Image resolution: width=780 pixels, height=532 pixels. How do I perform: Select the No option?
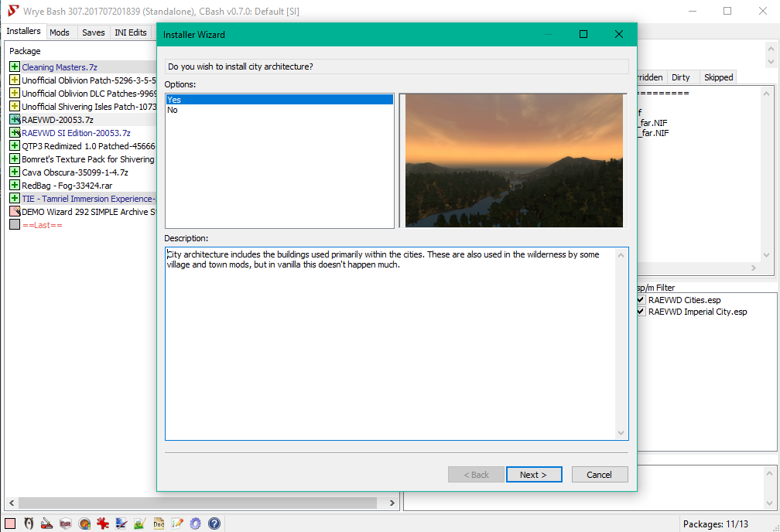tap(279, 110)
